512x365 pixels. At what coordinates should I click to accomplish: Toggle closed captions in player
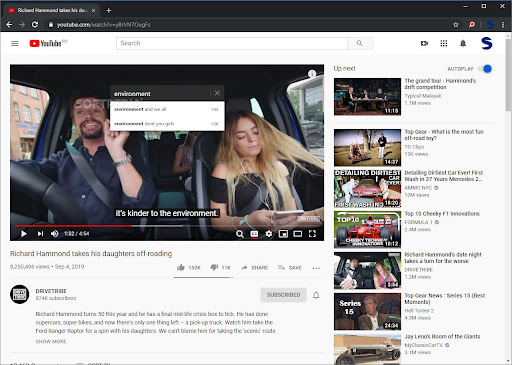click(254, 234)
